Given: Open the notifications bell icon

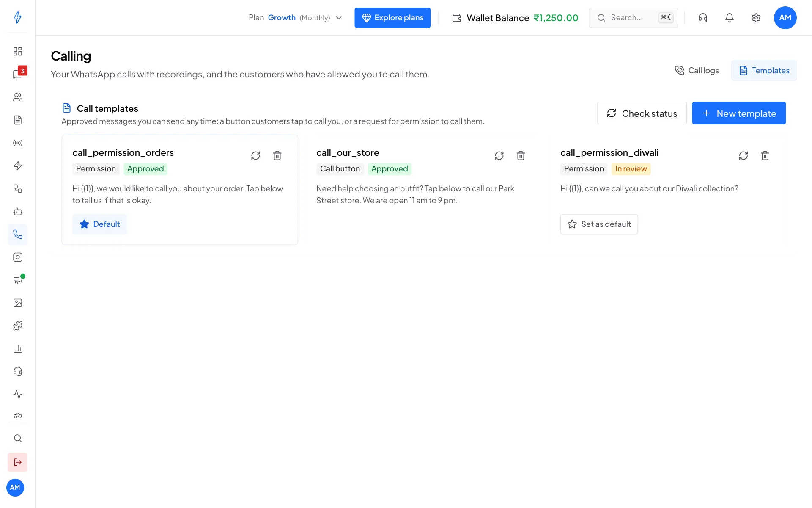Looking at the screenshot, I should point(729,17).
